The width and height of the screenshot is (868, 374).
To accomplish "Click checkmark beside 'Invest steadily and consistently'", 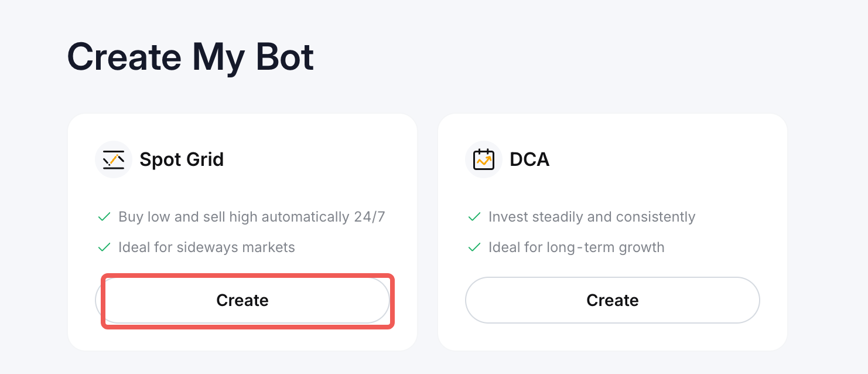I will point(474,217).
